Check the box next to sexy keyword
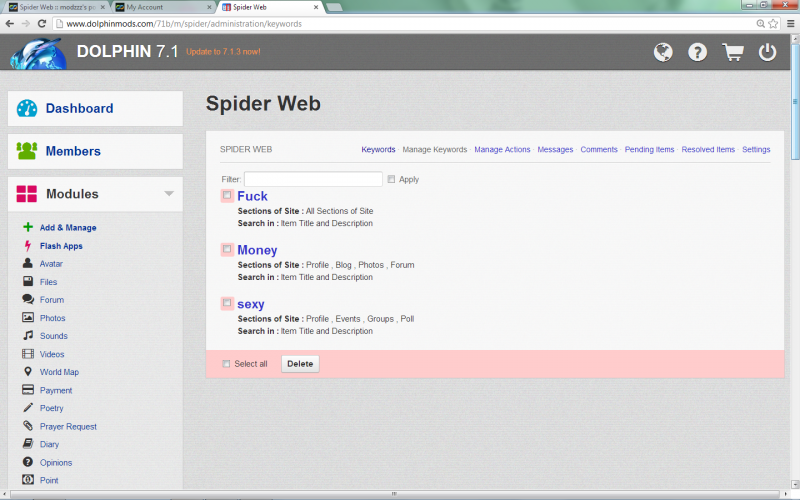Screen dimensions: 800x500 [x=227, y=303]
